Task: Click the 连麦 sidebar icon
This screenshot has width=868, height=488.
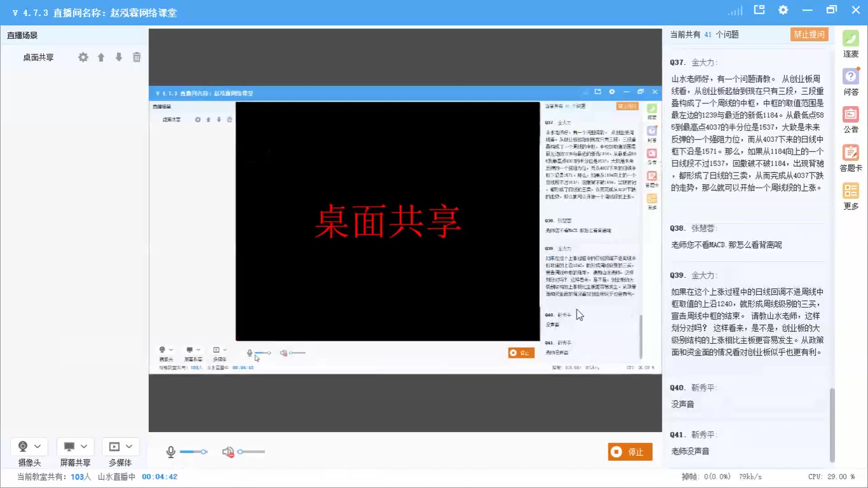Action: pyautogui.click(x=850, y=44)
